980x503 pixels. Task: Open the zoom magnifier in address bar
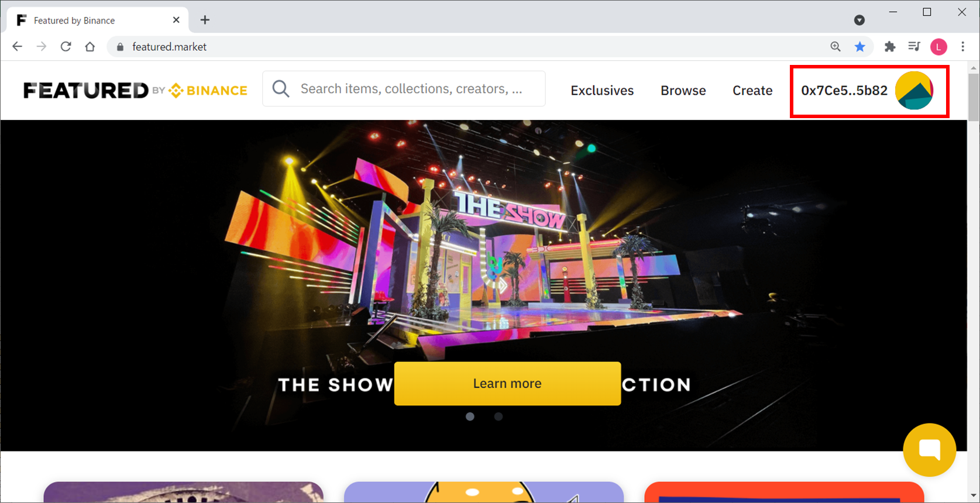[835, 47]
